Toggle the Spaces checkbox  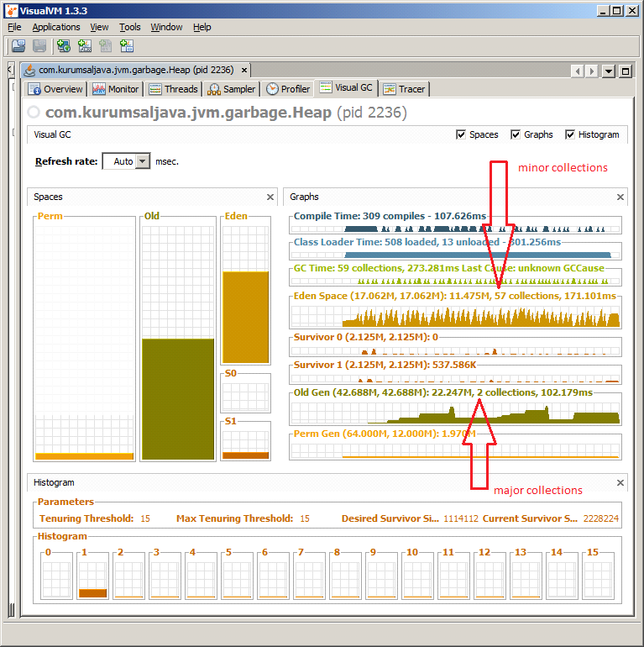click(460, 134)
